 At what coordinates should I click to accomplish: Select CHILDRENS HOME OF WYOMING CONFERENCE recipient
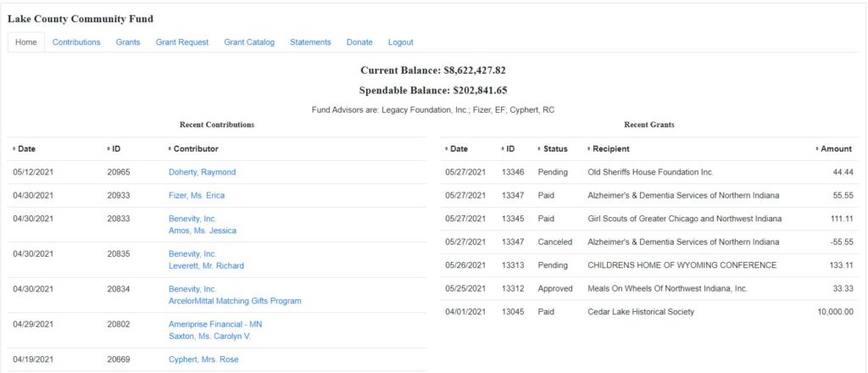[x=682, y=265]
